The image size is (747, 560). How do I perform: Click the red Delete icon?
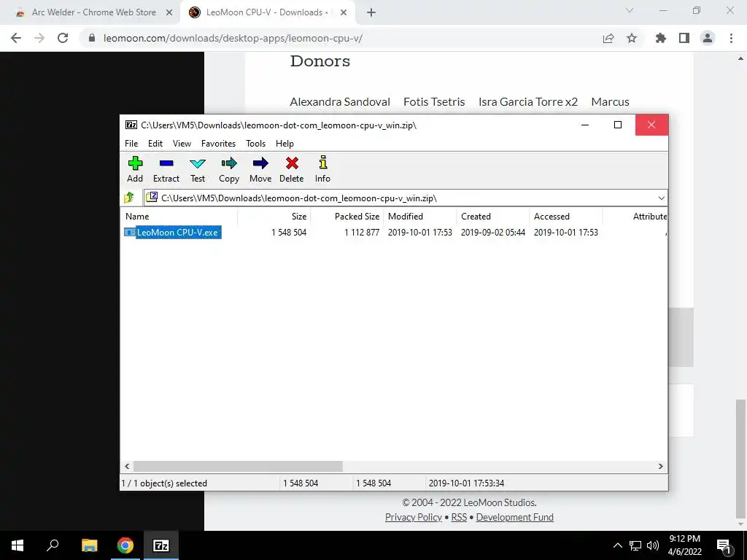[292, 163]
